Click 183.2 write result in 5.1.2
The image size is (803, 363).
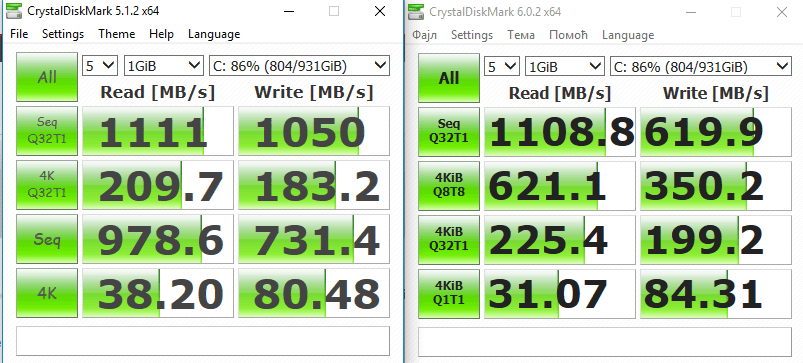(314, 185)
